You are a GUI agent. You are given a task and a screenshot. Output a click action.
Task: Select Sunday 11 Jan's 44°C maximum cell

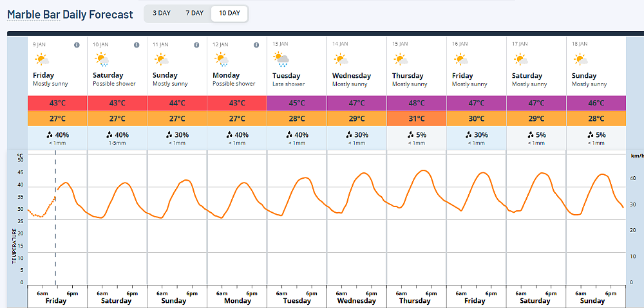tap(177, 103)
